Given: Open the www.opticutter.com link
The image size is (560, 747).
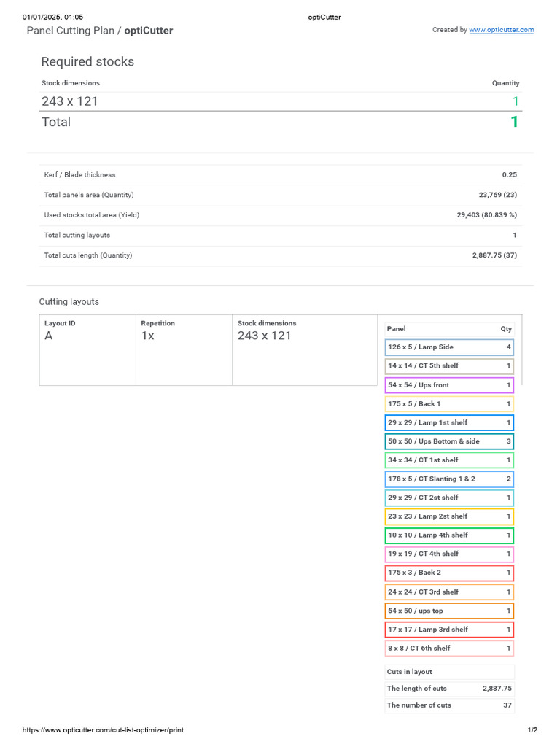Looking at the screenshot, I should click(x=501, y=30).
